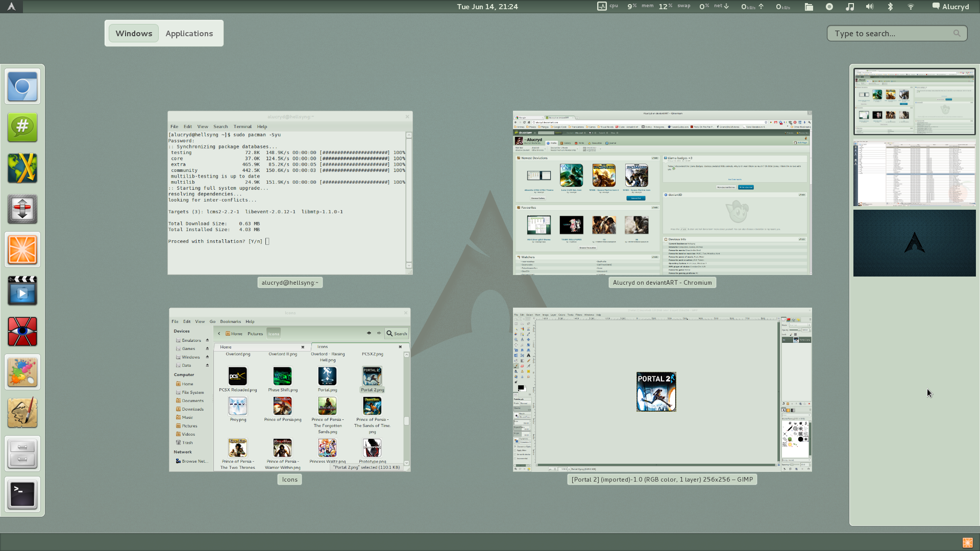Open the file cabinet file manager in dock

click(x=22, y=454)
